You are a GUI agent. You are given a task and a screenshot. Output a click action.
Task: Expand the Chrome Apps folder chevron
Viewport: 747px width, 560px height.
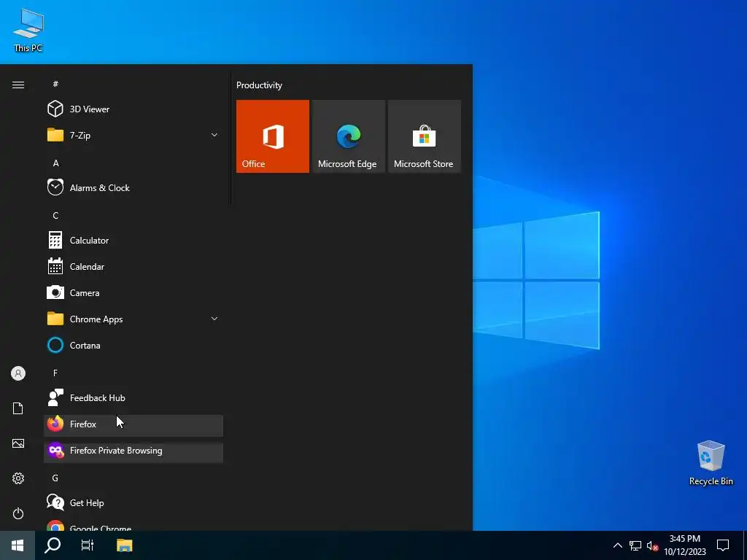tap(214, 319)
